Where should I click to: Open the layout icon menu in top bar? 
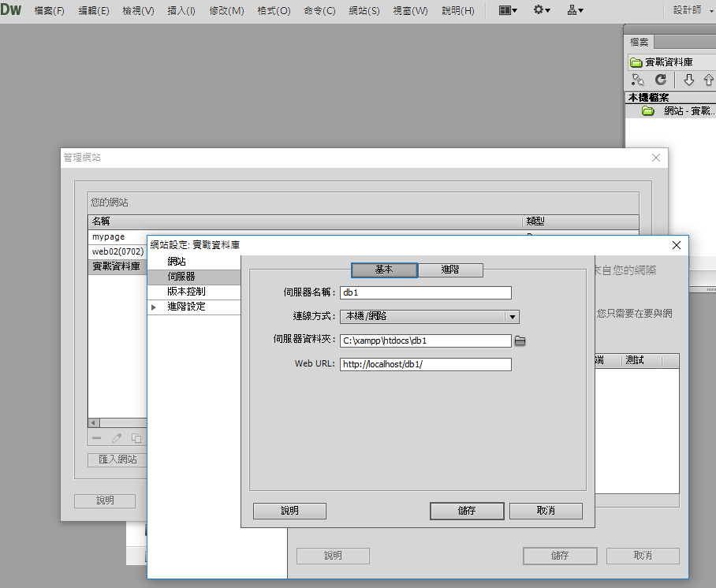coord(509,11)
